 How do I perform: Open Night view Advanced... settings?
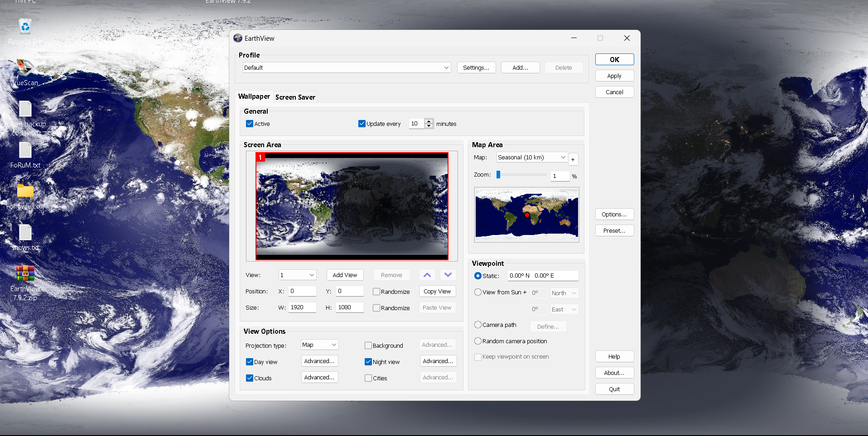(x=438, y=361)
